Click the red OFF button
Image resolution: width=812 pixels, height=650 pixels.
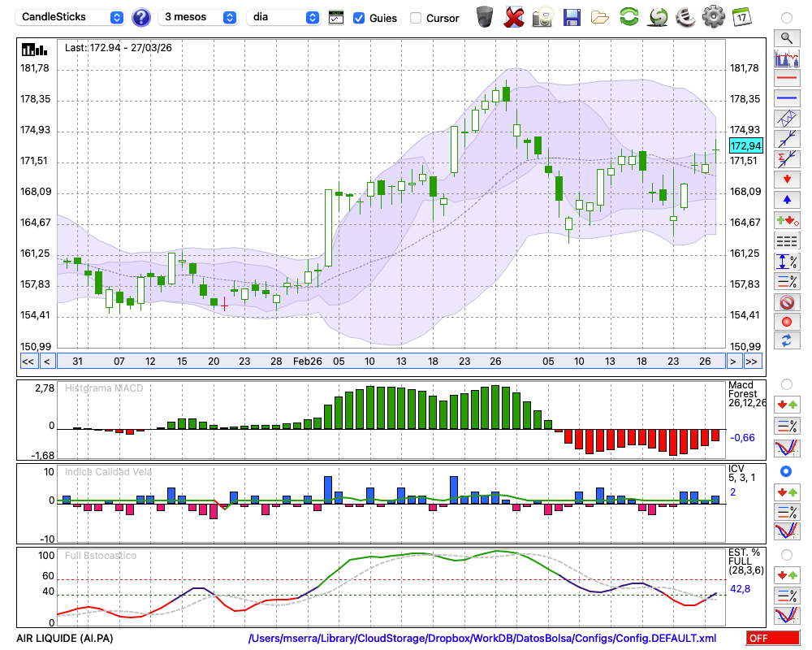coord(773,639)
